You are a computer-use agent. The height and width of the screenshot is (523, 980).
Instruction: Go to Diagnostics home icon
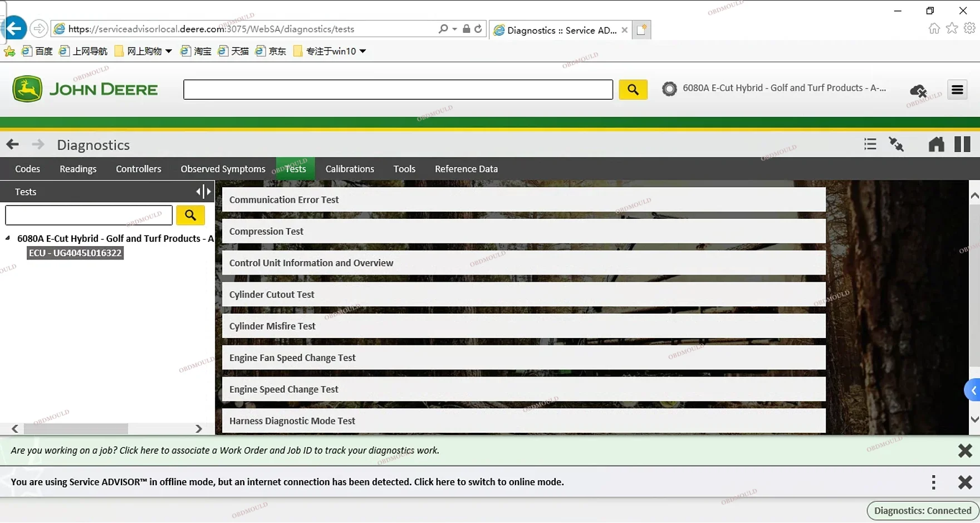tap(936, 145)
